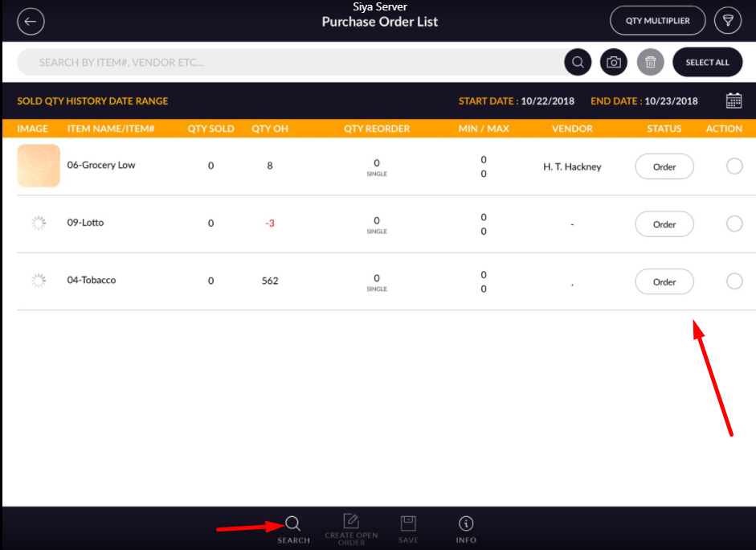Click the magnifying glass search icon

(578, 62)
